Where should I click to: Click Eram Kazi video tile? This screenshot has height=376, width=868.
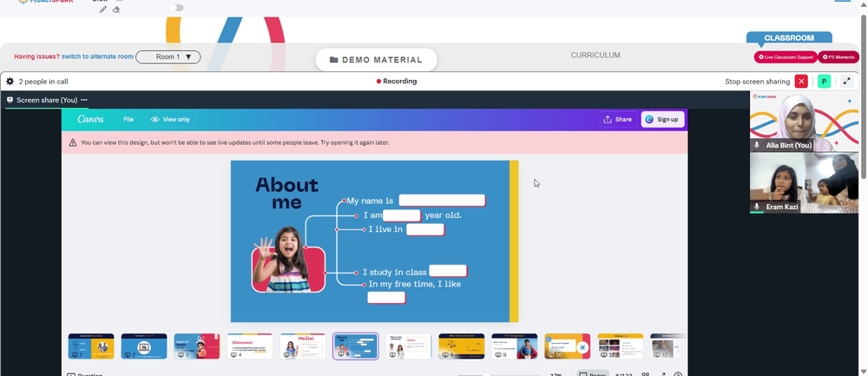[x=804, y=183]
